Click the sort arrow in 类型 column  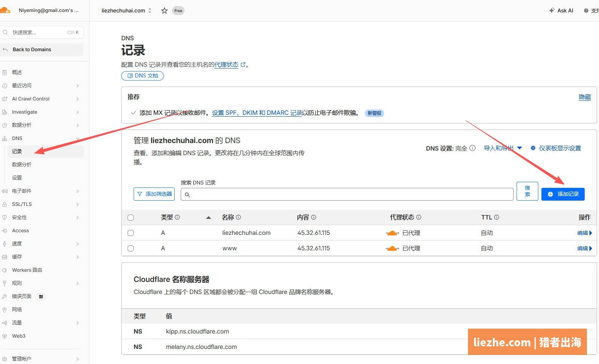point(209,218)
